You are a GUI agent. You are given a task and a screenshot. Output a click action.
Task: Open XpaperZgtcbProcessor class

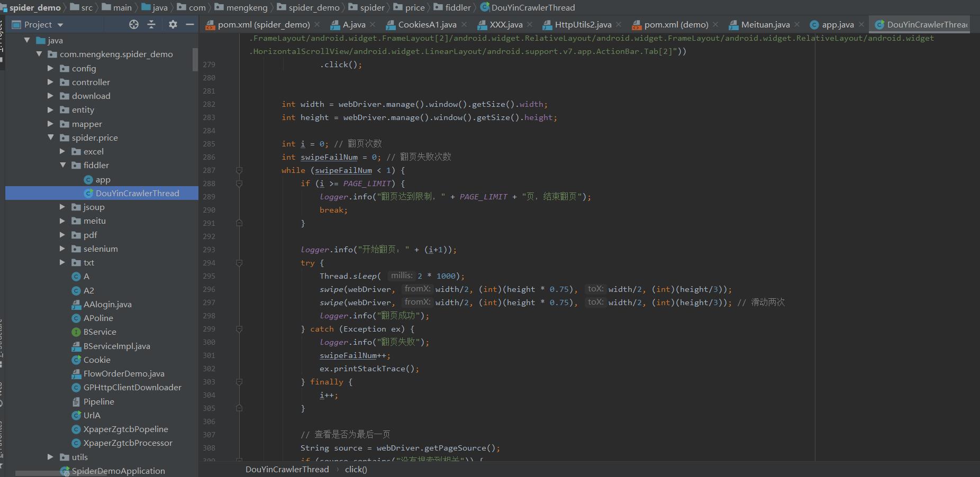point(122,443)
